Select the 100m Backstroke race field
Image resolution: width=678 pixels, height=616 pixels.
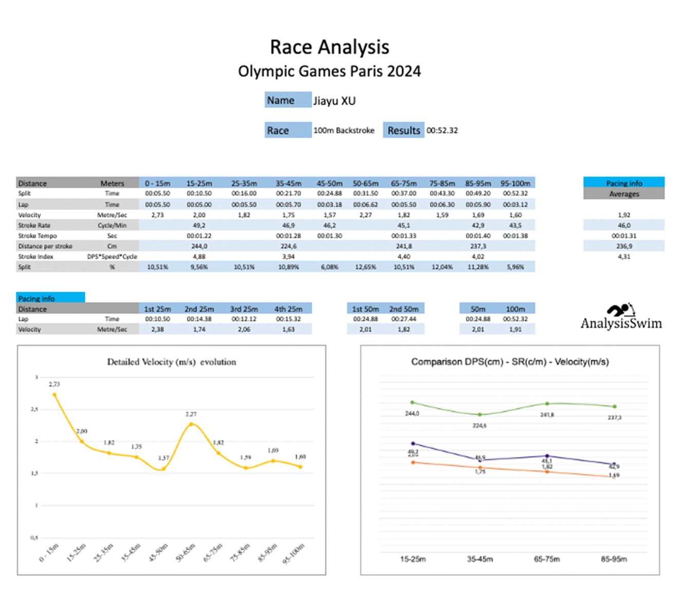pos(344,130)
